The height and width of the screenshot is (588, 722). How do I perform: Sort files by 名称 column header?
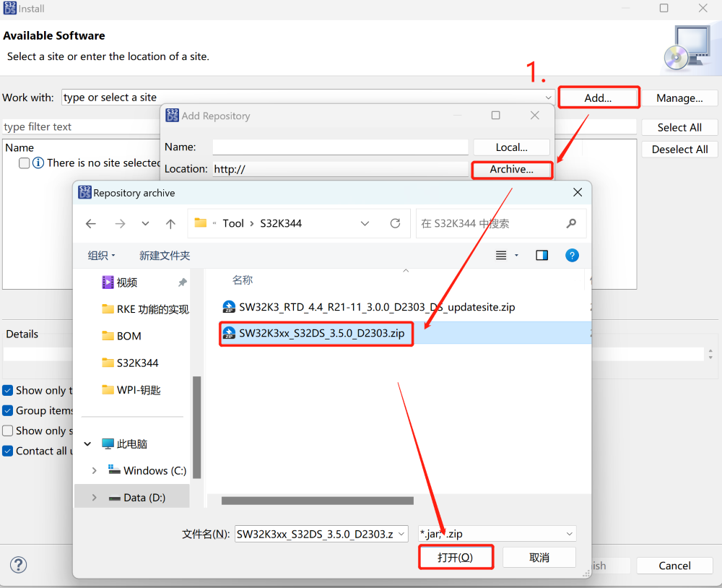coord(243,280)
